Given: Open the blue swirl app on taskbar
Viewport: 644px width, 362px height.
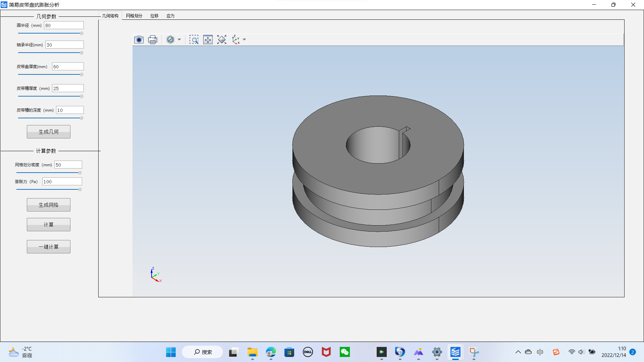Looking at the screenshot, I should pos(400,352).
